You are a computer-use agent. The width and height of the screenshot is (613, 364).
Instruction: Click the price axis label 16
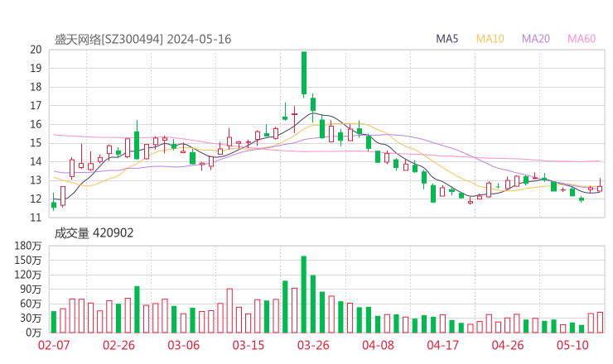(x=36, y=125)
